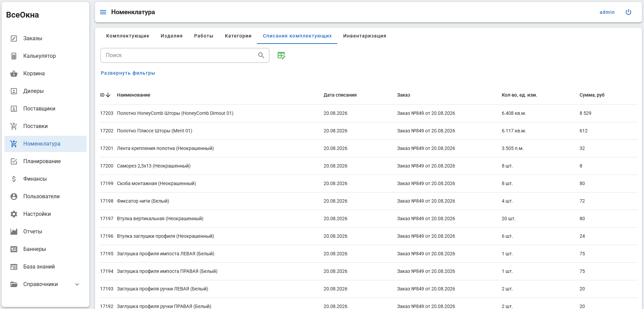Image resolution: width=644 pixels, height=309 pixels.
Task: Click the 17198 ID cell
Action: coord(107,201)
